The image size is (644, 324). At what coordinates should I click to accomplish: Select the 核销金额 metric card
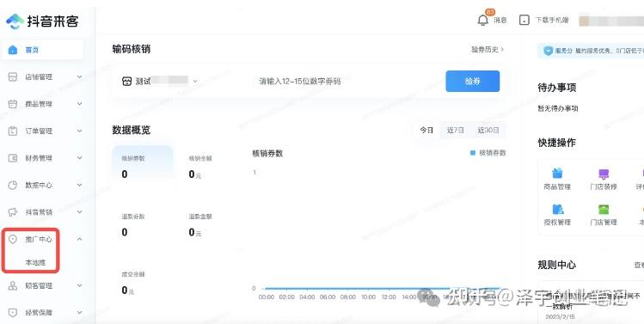coord(201,168)
